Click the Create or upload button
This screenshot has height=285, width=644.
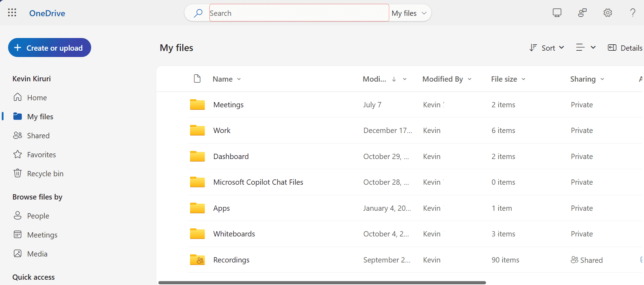click(50, 47)
